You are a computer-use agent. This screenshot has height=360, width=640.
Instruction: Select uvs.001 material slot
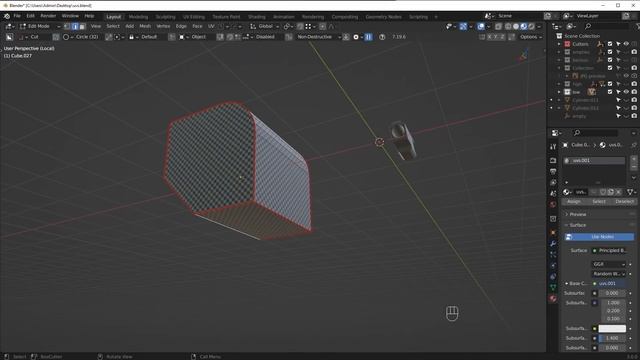594,160
